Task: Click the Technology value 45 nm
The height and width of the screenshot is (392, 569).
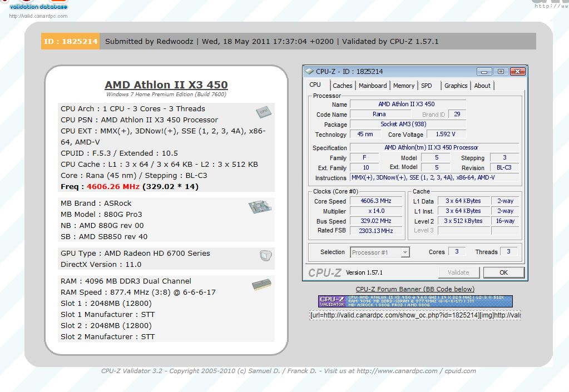Action: (x=365, y=134)
